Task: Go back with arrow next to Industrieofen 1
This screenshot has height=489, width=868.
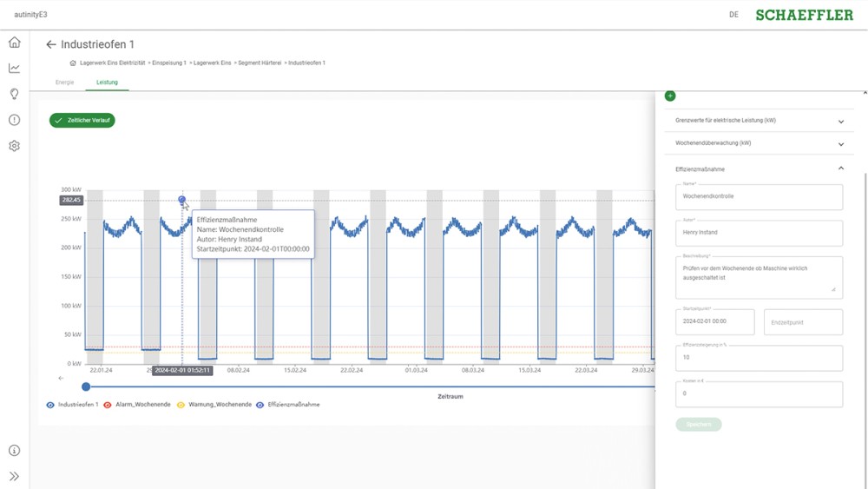Action: pyautogui.click(x=51, y=44)
